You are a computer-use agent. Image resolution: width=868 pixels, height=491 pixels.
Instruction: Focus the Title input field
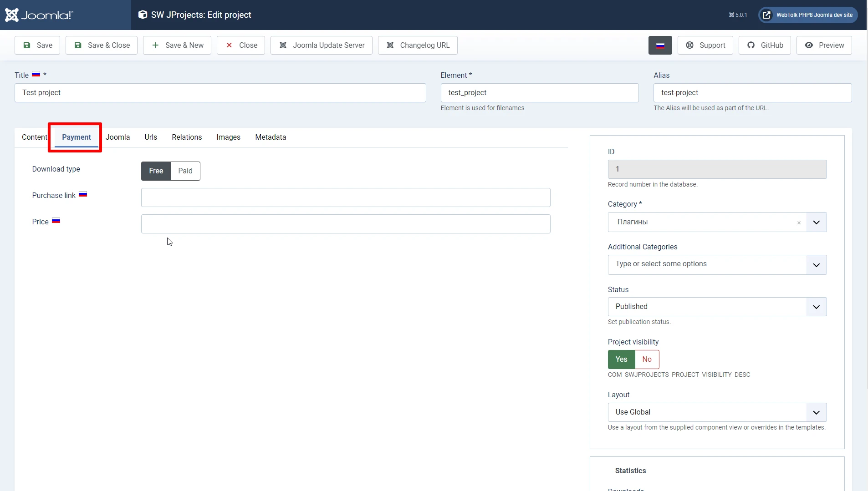pos(220,93)
